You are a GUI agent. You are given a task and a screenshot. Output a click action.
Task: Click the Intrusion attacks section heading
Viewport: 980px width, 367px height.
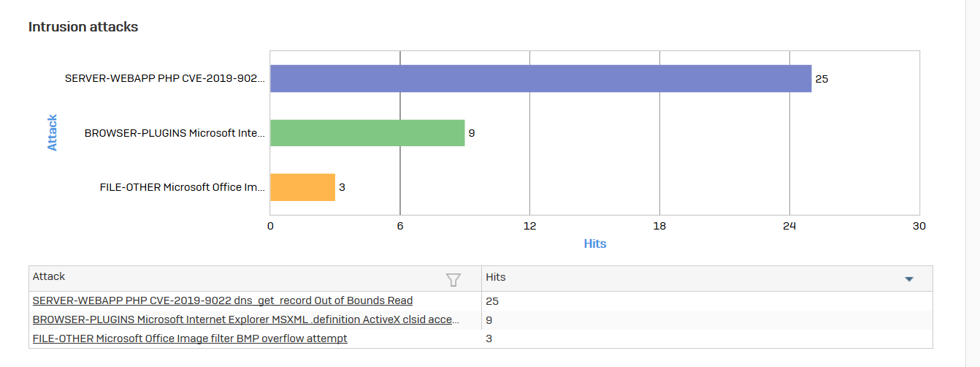coord(83,27)
